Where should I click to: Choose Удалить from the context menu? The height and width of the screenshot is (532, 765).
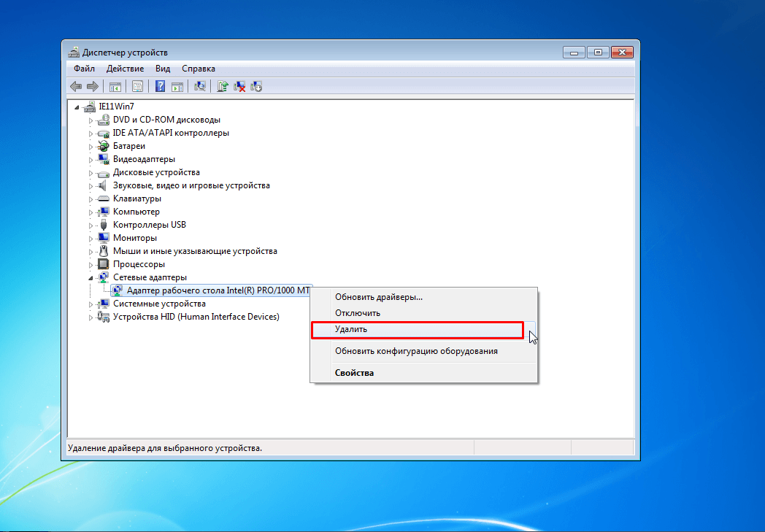423,330
